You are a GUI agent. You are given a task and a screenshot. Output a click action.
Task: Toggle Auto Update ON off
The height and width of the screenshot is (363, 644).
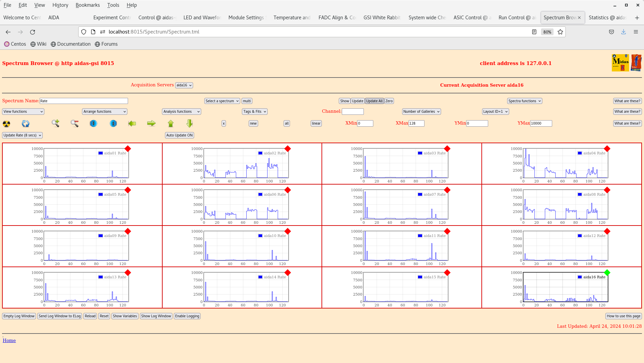click(179, 135)
